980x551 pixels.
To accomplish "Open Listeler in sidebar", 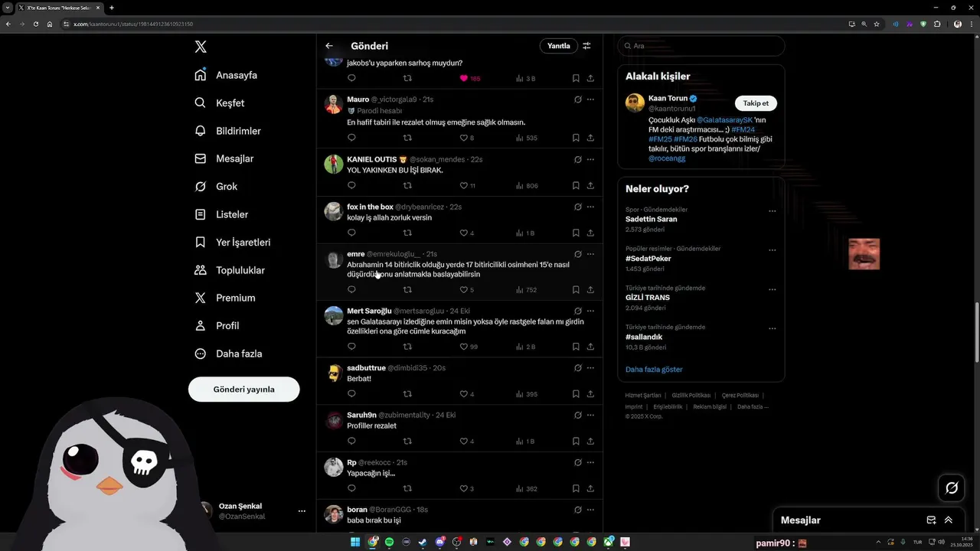I will [x=221, y=214].
